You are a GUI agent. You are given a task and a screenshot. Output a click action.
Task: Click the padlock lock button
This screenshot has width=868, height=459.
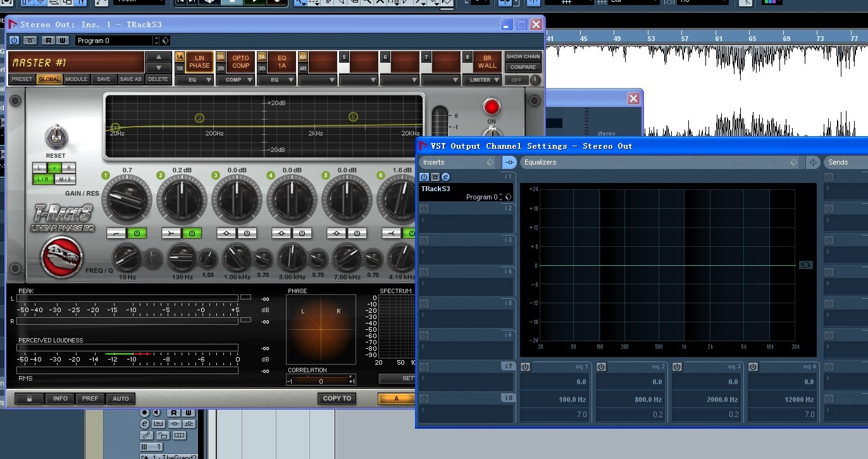(28, 398)
